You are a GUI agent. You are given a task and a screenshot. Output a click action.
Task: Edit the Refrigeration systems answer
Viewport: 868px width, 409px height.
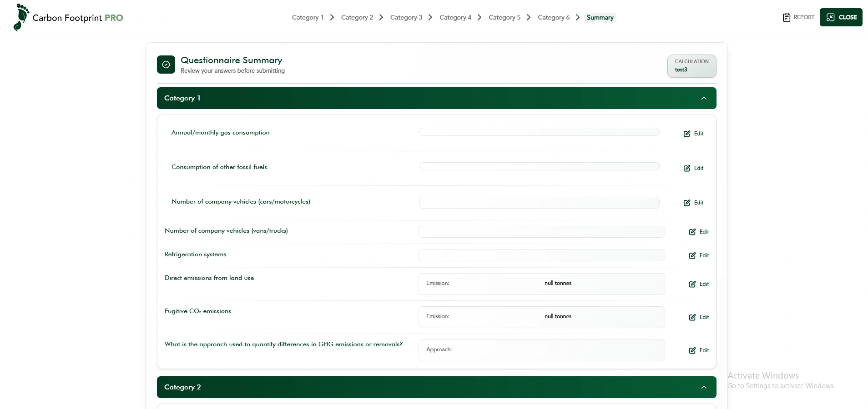pos(699,255)
